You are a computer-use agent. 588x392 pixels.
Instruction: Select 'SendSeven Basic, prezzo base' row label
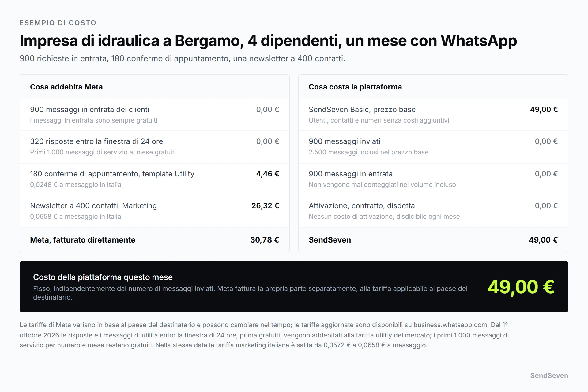[x=362, y=110]
